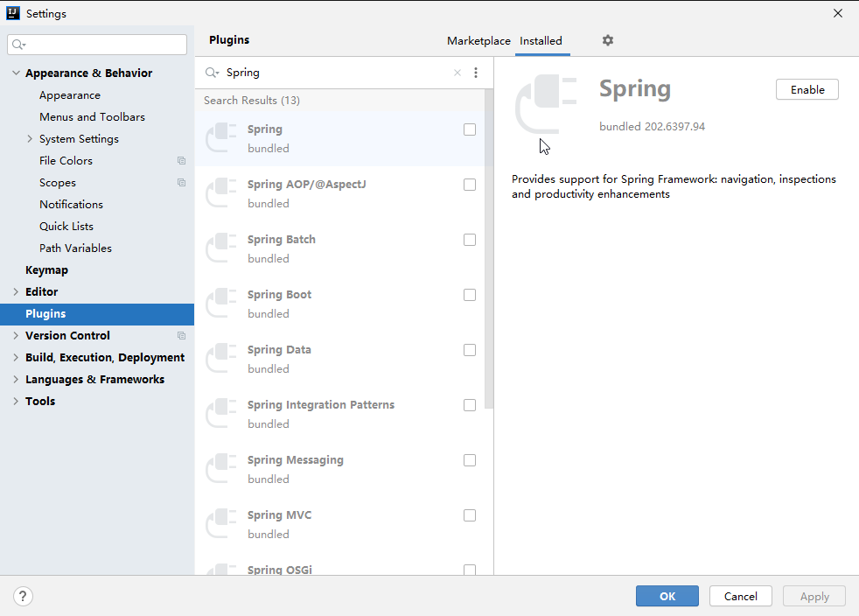Confirm settings with OK
This screenshot has width=859, height=616.
(667, 596)
